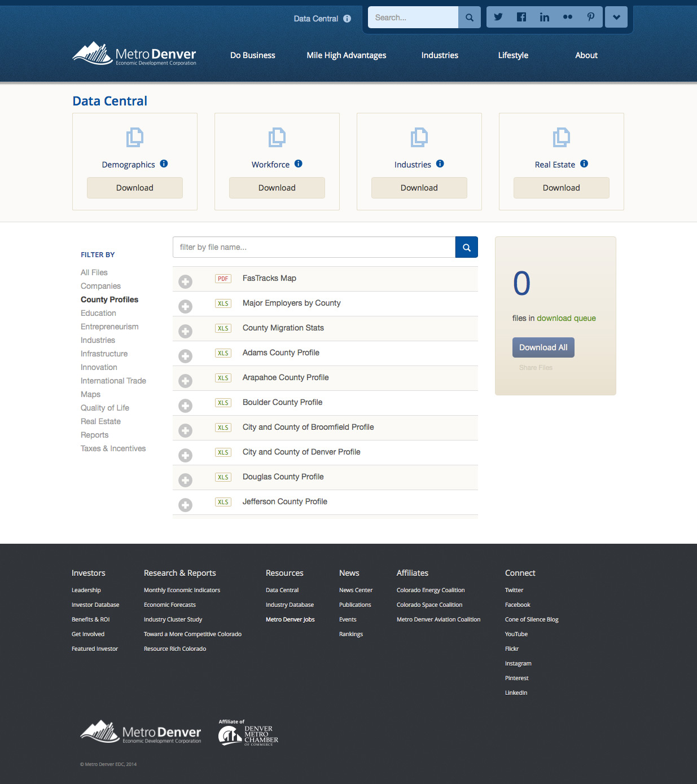Add County Migration Stats to queue
This screenshot has height=784, width=697.
coord(185,331)
